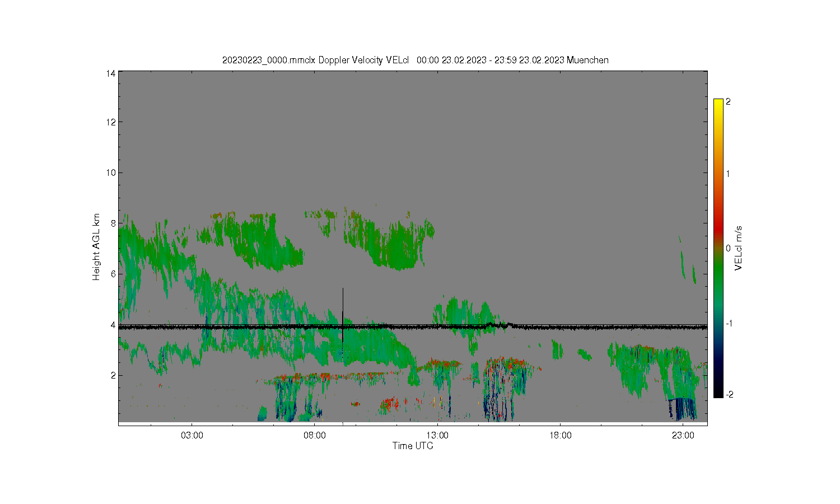Click the '23:00' time tick label

[683, 436]
